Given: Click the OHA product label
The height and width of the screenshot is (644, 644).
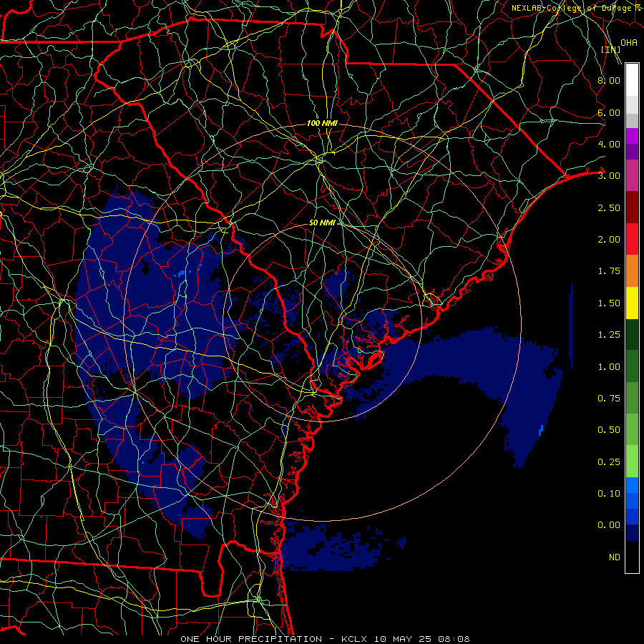Looking at the screenshot, I should click(x=629, y=43).
